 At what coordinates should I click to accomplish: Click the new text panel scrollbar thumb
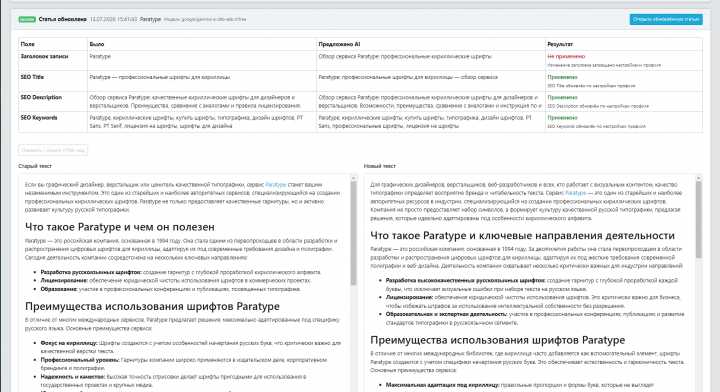click(698, 219)
